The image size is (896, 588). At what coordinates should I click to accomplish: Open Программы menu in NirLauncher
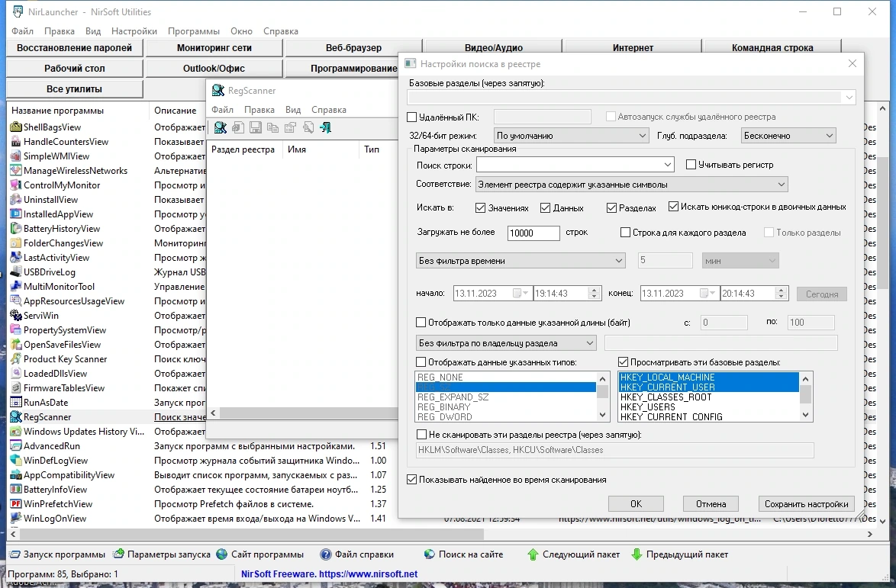pos(194,31)
